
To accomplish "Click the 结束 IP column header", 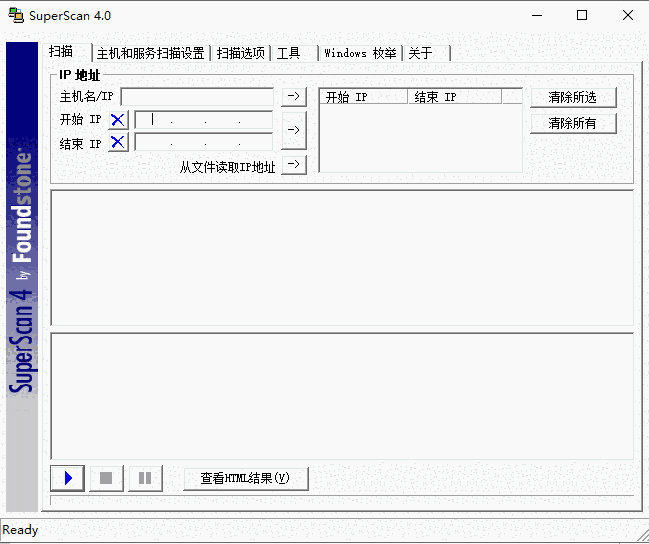I will (454, 97).
